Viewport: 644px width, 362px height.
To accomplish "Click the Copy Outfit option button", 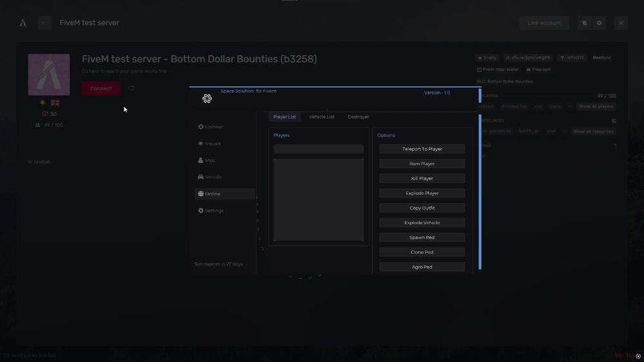I will coord(422,208).
